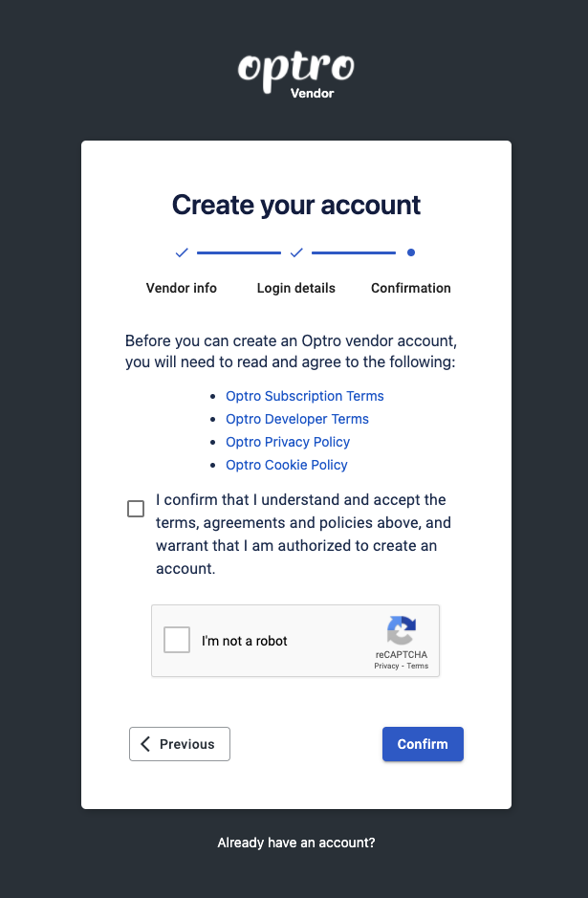588x898 pixels.
Task: Open the Optro Subscription Terms link
Action: (305, 396)
